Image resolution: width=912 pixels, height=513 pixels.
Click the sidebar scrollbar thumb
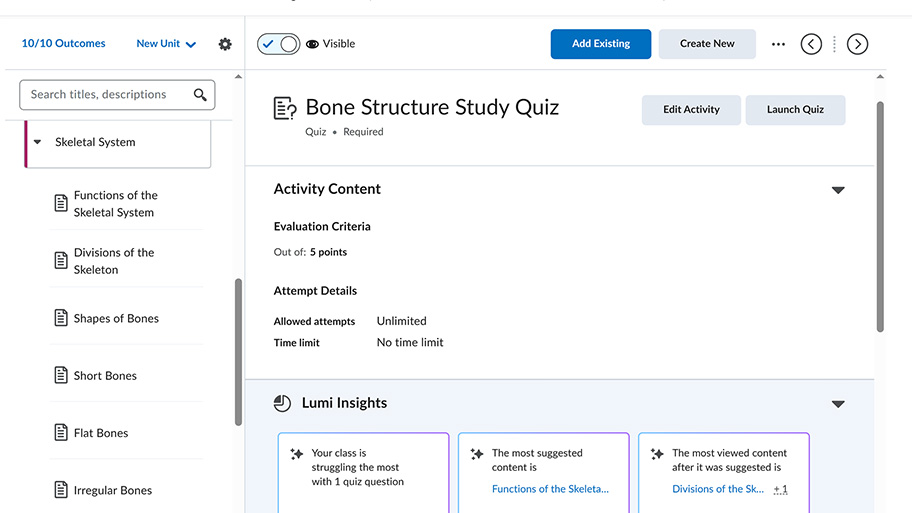[x=238, y=352]
